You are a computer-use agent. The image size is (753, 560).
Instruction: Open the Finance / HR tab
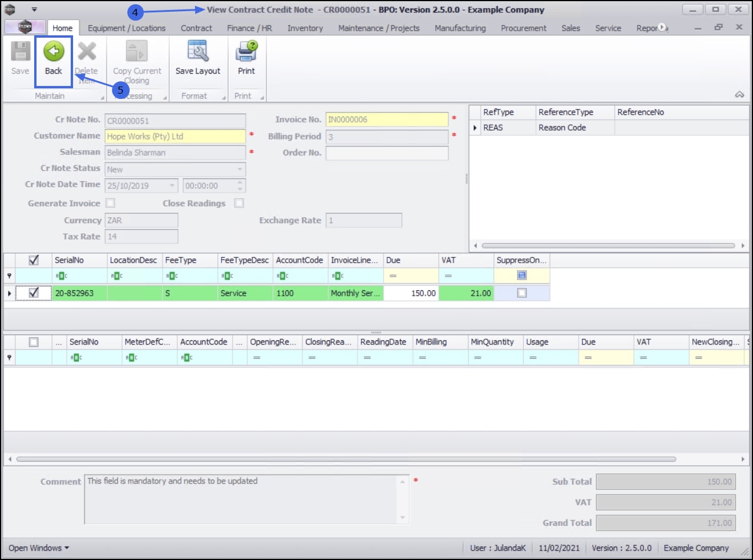(250, 28)
